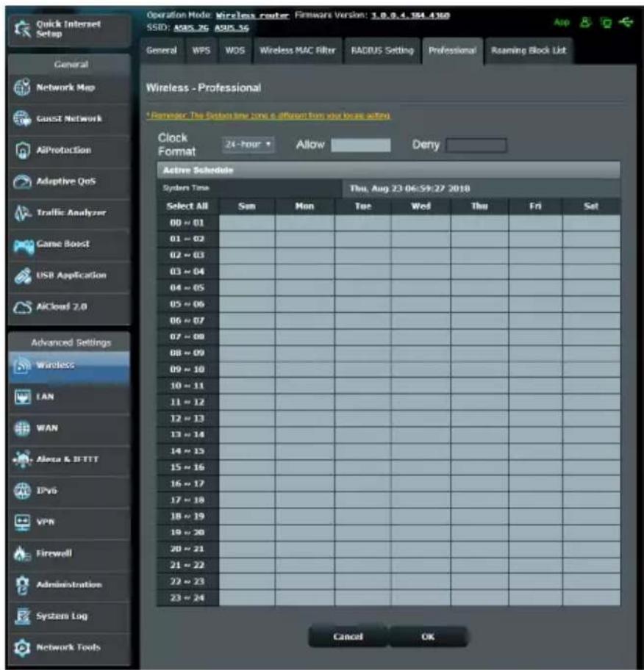Open Quick Internet Setup wizard icon

pyautogui.click(x=21, y=29)
